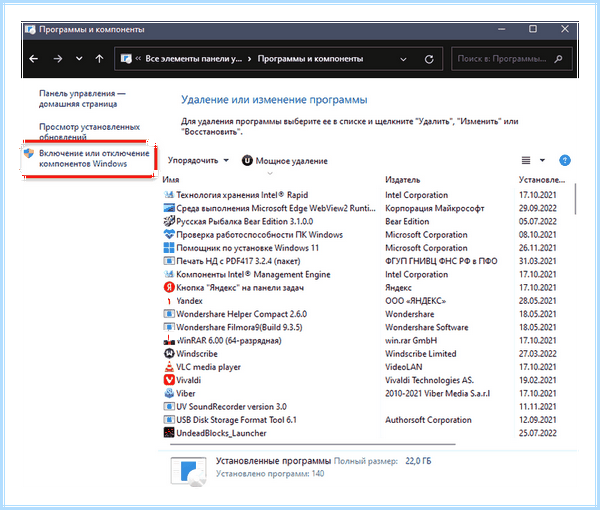The width and height of the screenshot is (600, 510).
Task: Click the UndeadBlocks_Launcher icon
Action: (169, 433)
